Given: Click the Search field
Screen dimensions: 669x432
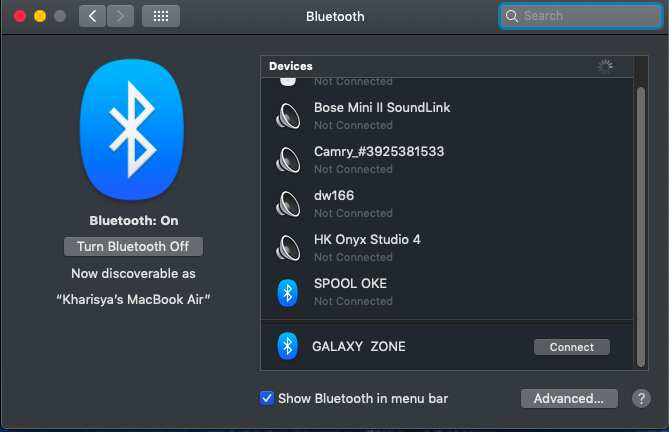Looking at the screenshot, I should click(x=581, y=16).
